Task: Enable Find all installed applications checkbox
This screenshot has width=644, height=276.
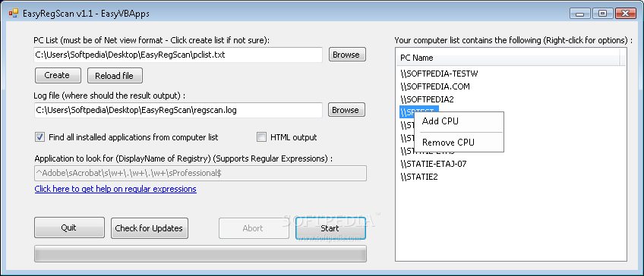Action: [39, 137]
